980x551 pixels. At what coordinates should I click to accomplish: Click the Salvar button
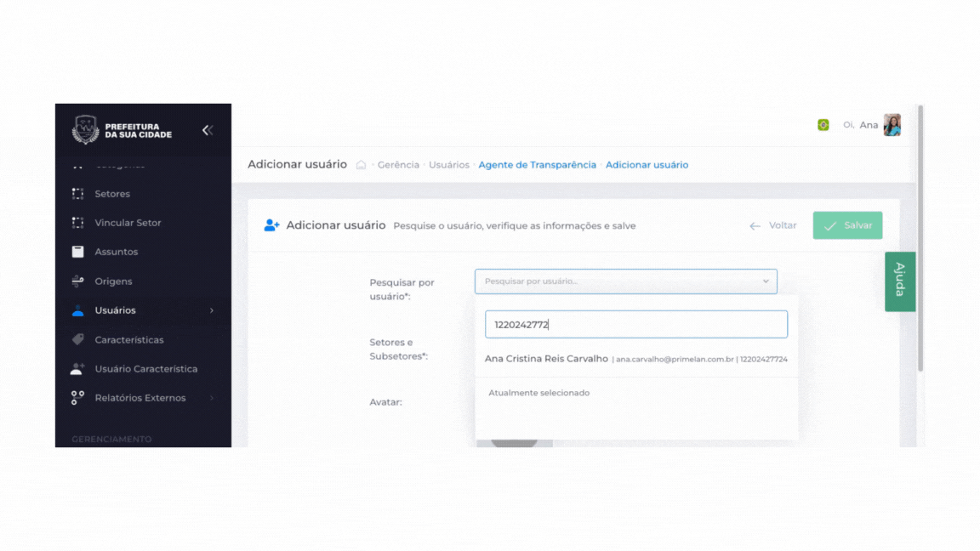pyautogui.click(x=847, y=225)
